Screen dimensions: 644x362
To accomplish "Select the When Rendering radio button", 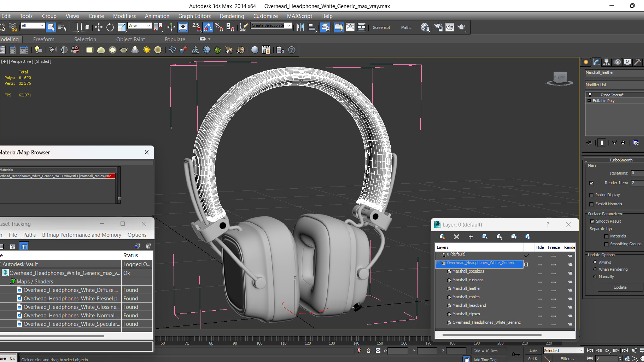I will tap(595, 269).
